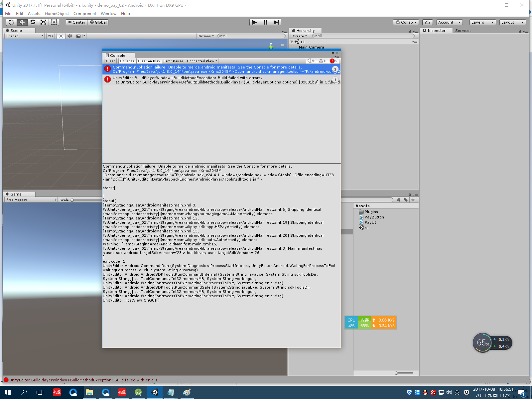Toggle Scene audio speaker icon
The height and width of the screenshot is (399, 532).
[x=69, y=36]
